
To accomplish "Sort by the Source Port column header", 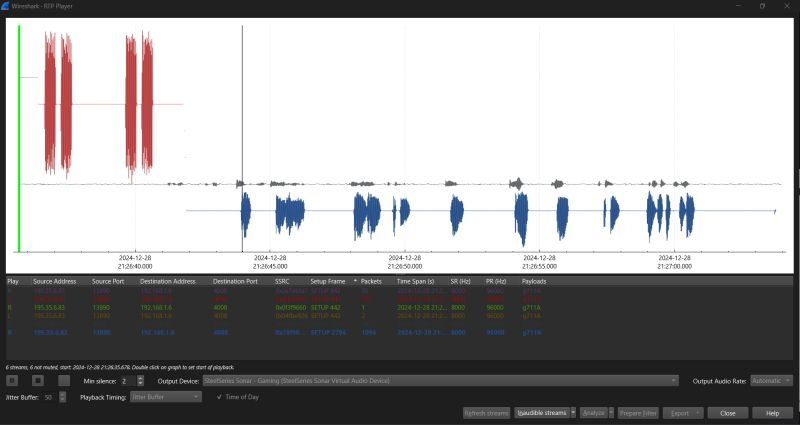I will point(108,281).
